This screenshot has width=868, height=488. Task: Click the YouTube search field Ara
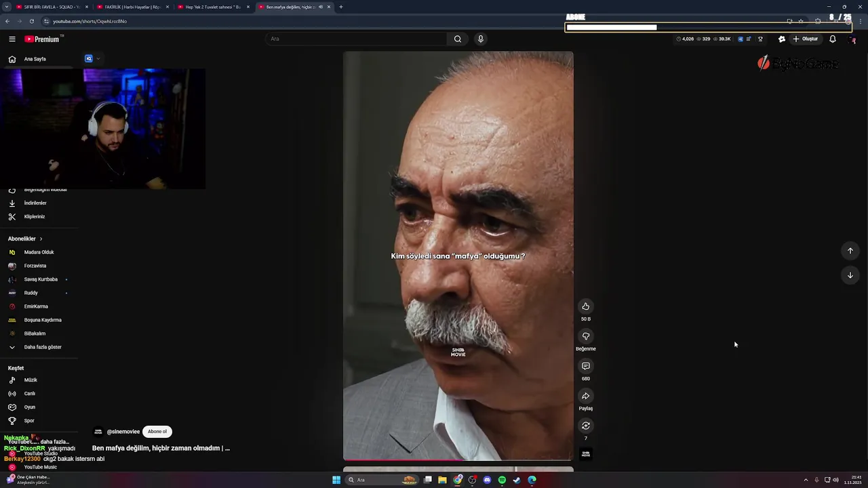[356, 39]
